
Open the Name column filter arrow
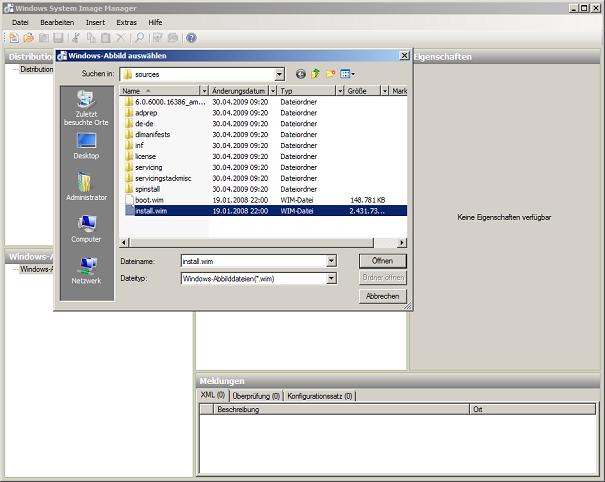204,91
